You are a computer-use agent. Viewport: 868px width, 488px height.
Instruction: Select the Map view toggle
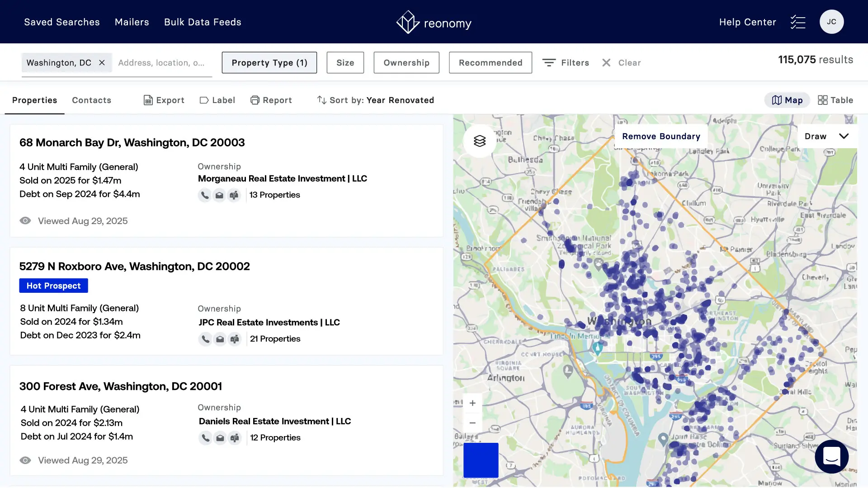pyautogui.click(x=787, y=100)
